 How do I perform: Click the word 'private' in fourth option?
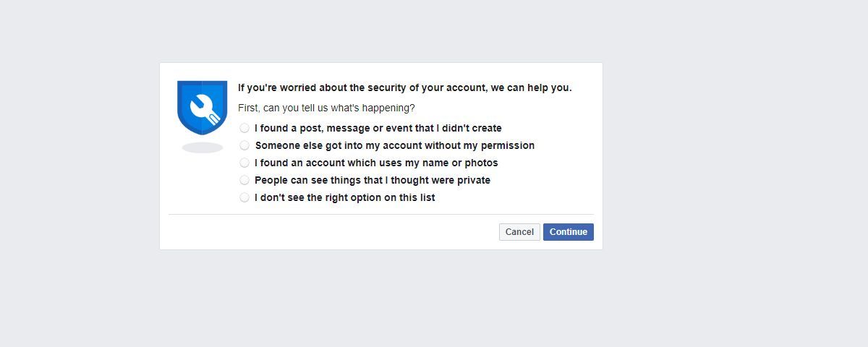coord(472,180)
